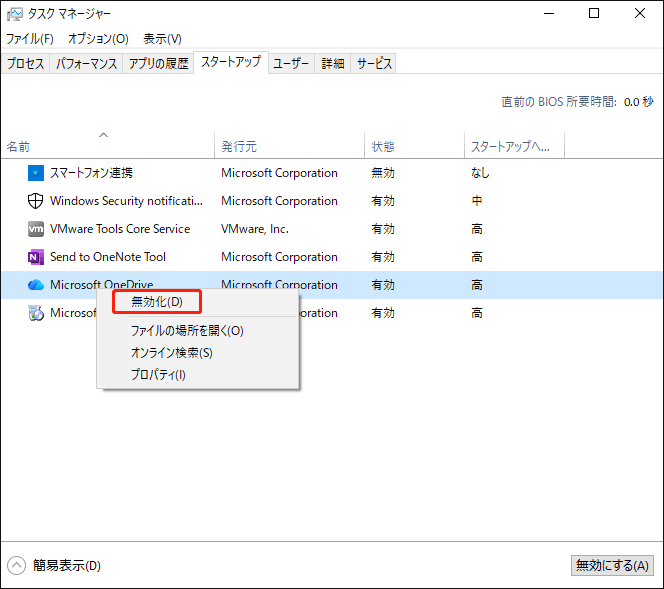
Task: Switch to the ユーザー tab
Action: tap(291, 64)
